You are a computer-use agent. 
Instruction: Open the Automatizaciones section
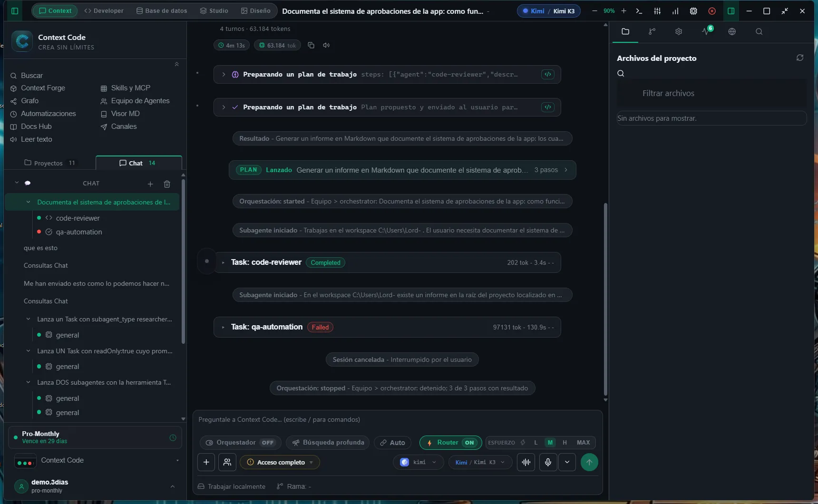(43, 114)
